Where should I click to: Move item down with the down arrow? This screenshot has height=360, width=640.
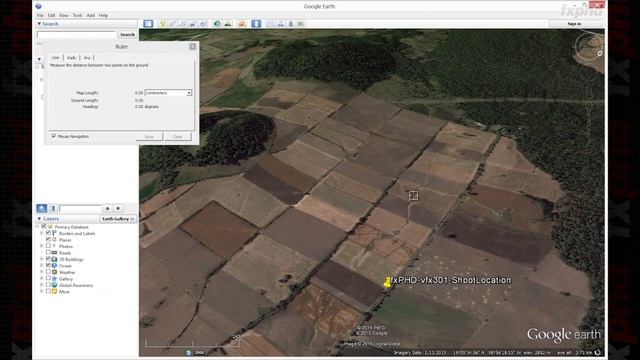[118, 208]
